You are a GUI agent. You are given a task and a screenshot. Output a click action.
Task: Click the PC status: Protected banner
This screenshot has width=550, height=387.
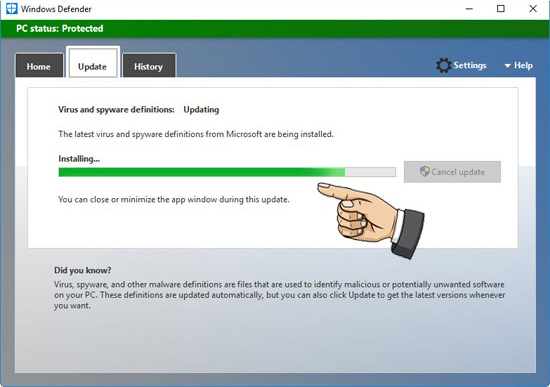[275, 29]
